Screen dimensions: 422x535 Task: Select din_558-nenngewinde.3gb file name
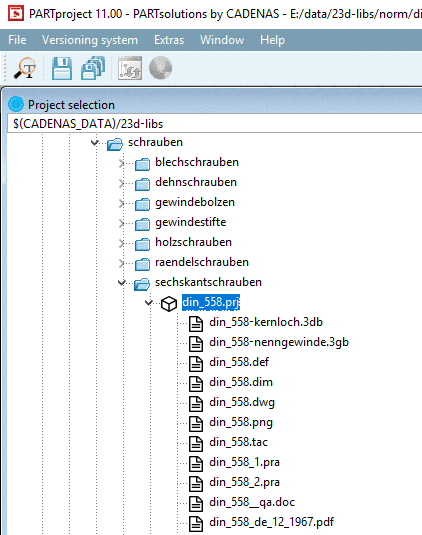(279, 342)
